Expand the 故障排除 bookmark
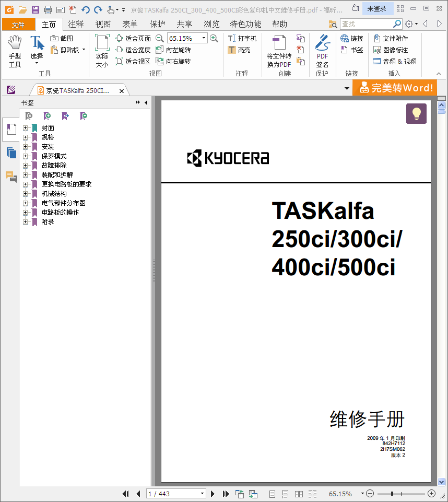Image resolution: width=448 pixels, height=502 pixels. pyautogui.click(x=25, y=166)
